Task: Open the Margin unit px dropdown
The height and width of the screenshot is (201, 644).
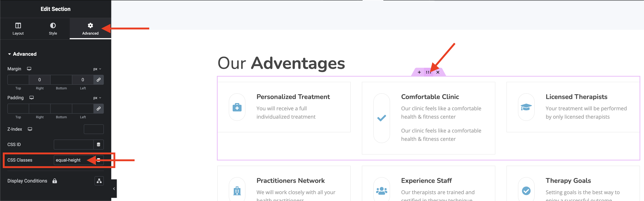Action: [97, 69]
